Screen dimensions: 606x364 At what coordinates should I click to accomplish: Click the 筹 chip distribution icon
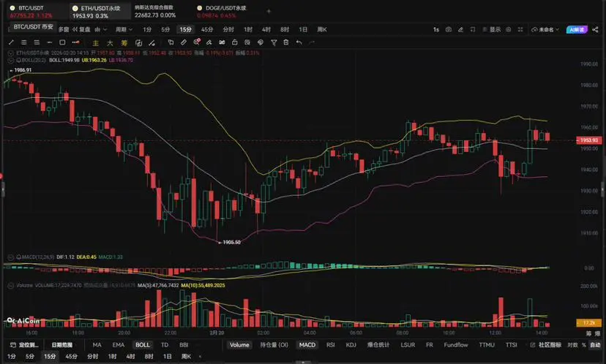coord(124,43)
